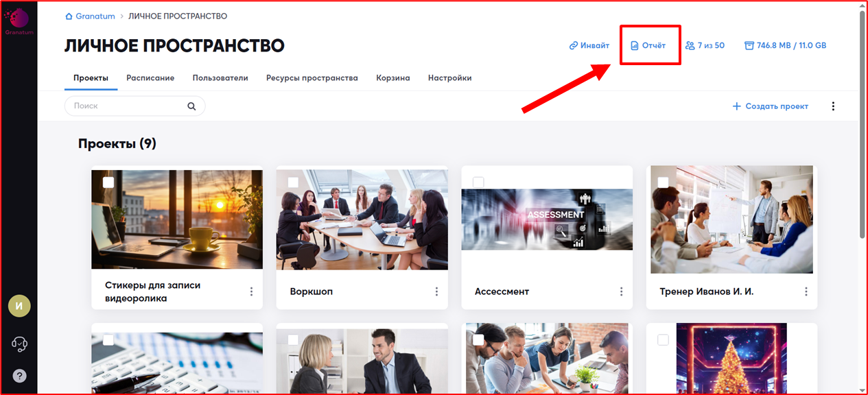The width and height of the screenshot is (868, 395).
Task: Click the Отчёт report link
Action: pyautogui.click(x=648, y=46)
